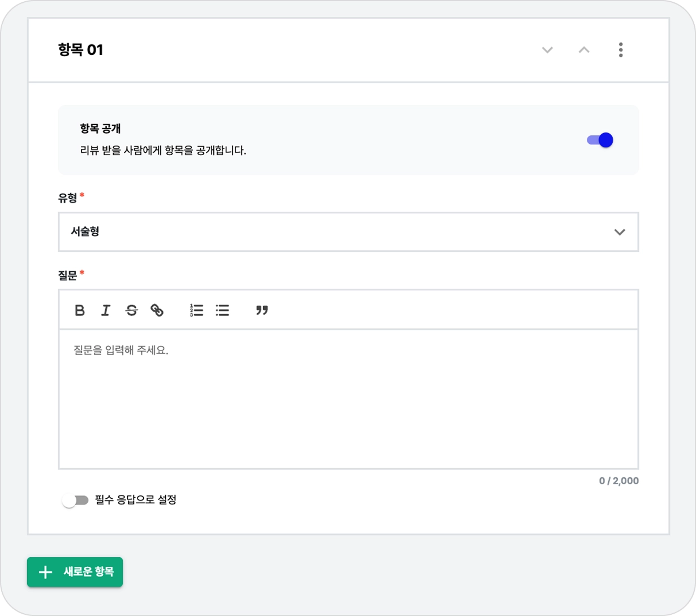Open the three-dot more options menu
The height and width of the screenshot is (616, 696).
pos(621,50)
